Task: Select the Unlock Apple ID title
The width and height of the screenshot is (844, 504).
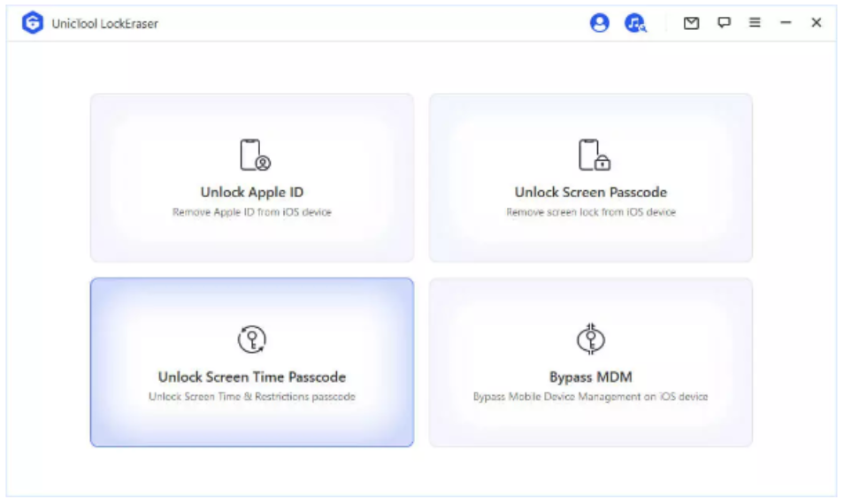Action: coord(252,192)
